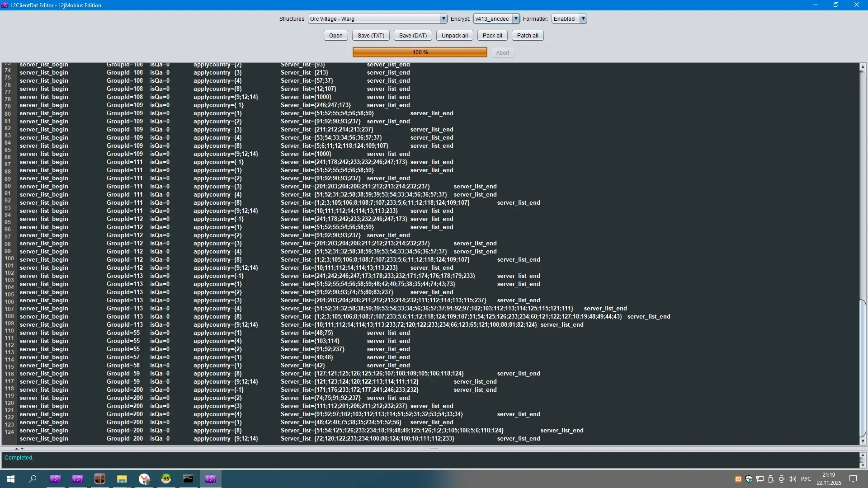Switch input language via РУС indicator
The width and height of the screenshot is (868, 488).
click(806, 479)
